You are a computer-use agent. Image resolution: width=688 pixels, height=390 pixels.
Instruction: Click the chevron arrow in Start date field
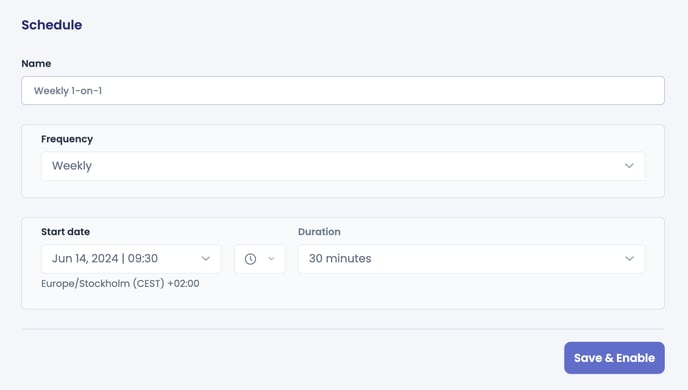tap(205, 259)
